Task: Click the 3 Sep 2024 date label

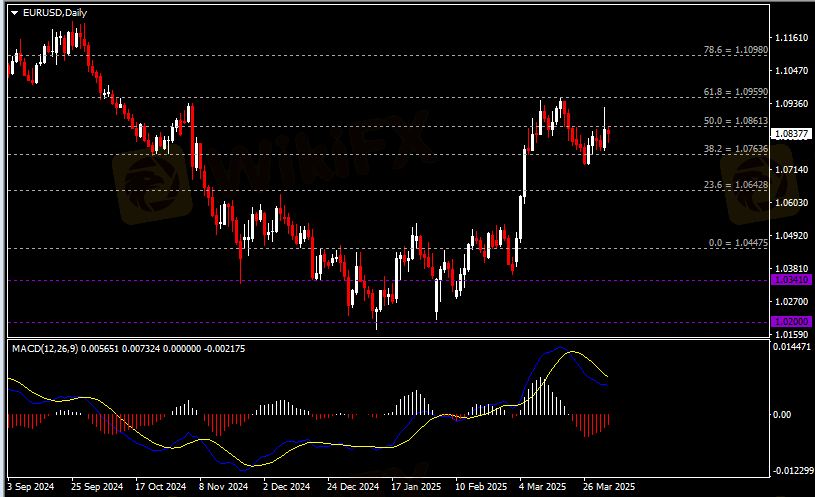Action: click(x=31, y=487)
